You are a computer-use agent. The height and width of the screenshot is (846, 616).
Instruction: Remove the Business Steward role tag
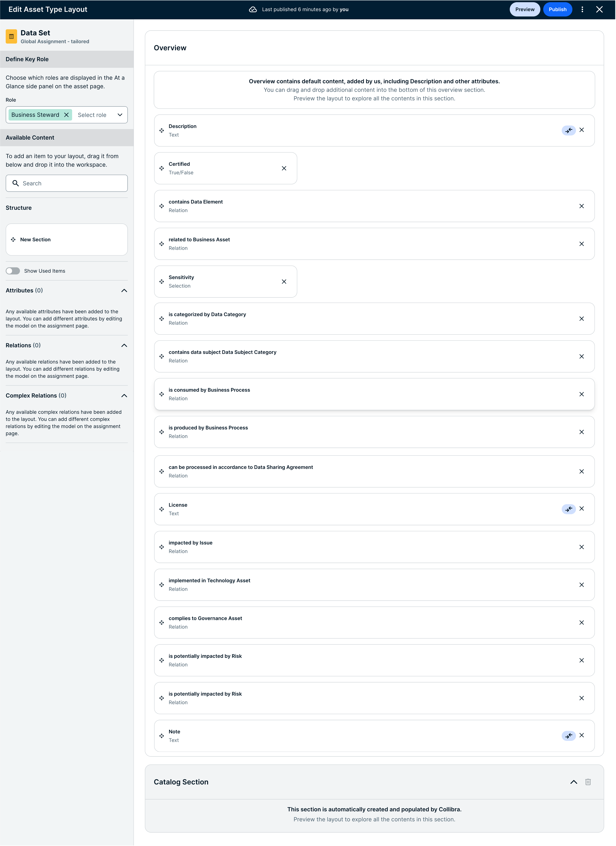tap(66, 115)
